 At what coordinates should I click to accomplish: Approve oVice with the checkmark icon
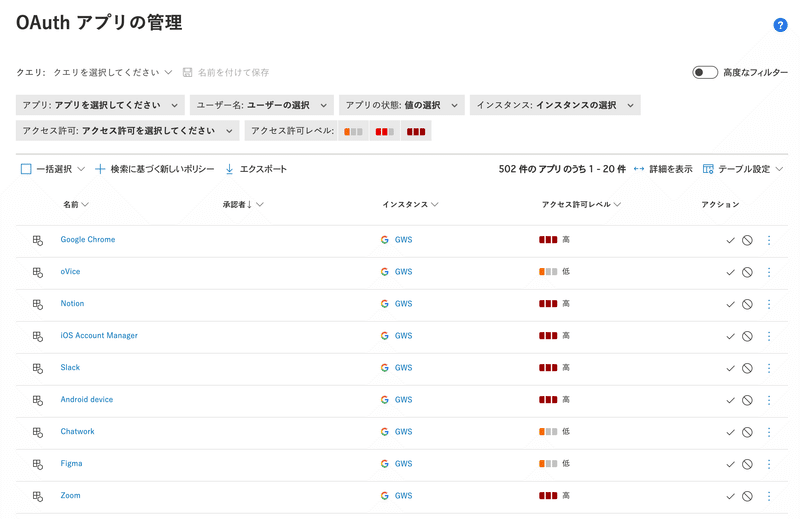[x=731, y=273]
